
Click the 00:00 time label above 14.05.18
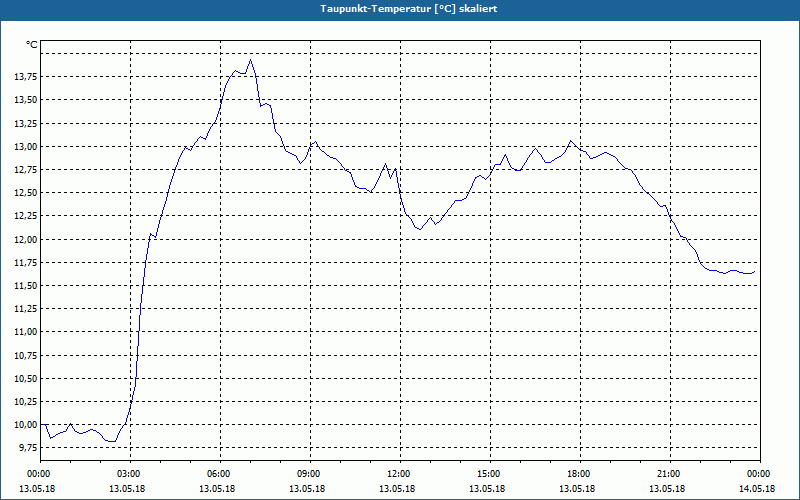click(x=760, y=474)
